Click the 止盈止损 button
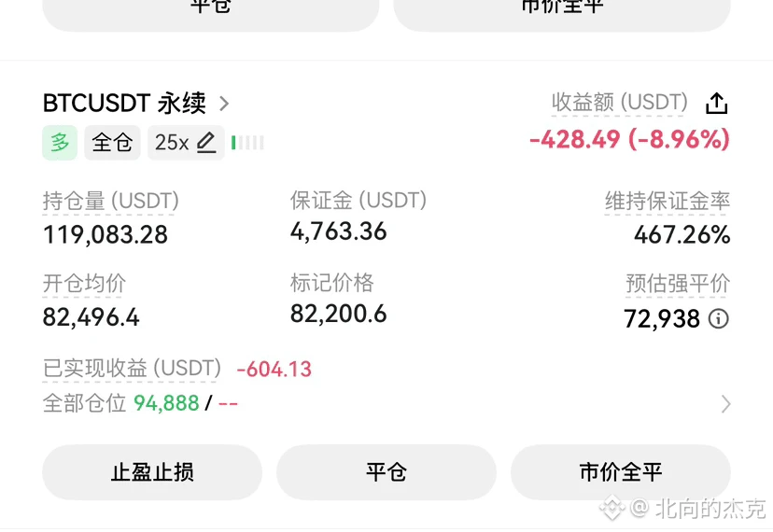This screenshot has height=532, width=773. click(x=152, y=472)
